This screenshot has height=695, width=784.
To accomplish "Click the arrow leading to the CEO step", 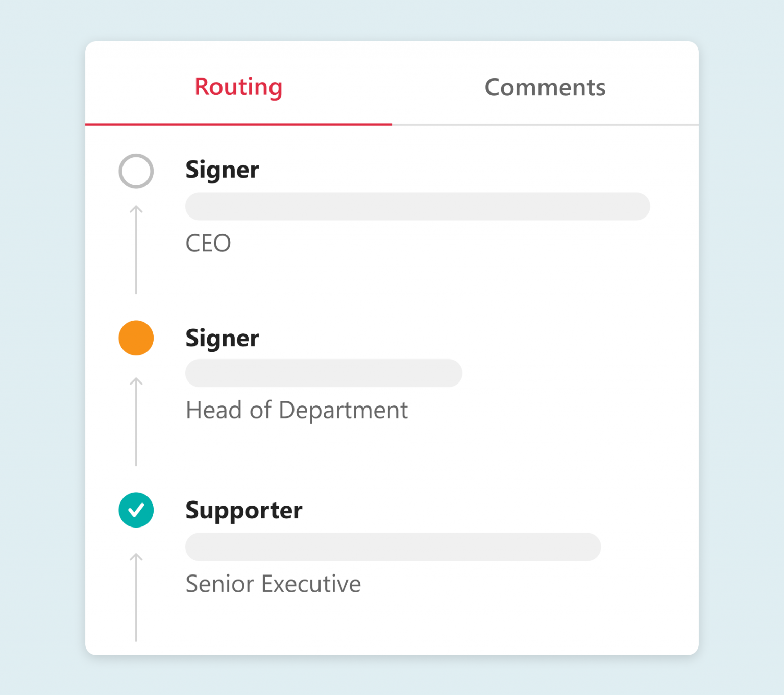I will (136, 248).
